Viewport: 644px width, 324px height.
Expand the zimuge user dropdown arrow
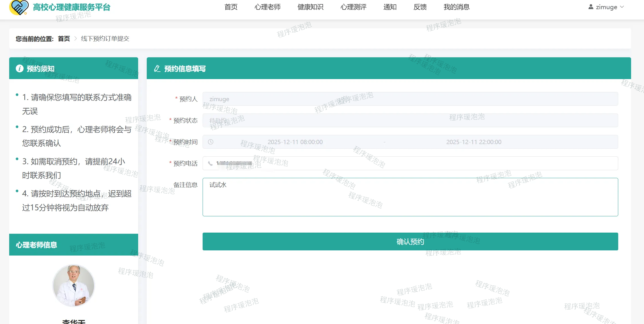pyautogui.click(x=622, y=7)
